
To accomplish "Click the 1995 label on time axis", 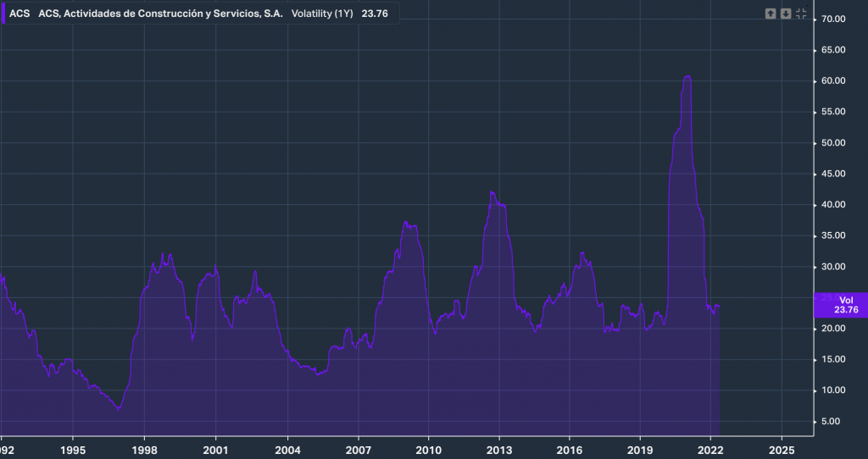I will tap(73, 449).
